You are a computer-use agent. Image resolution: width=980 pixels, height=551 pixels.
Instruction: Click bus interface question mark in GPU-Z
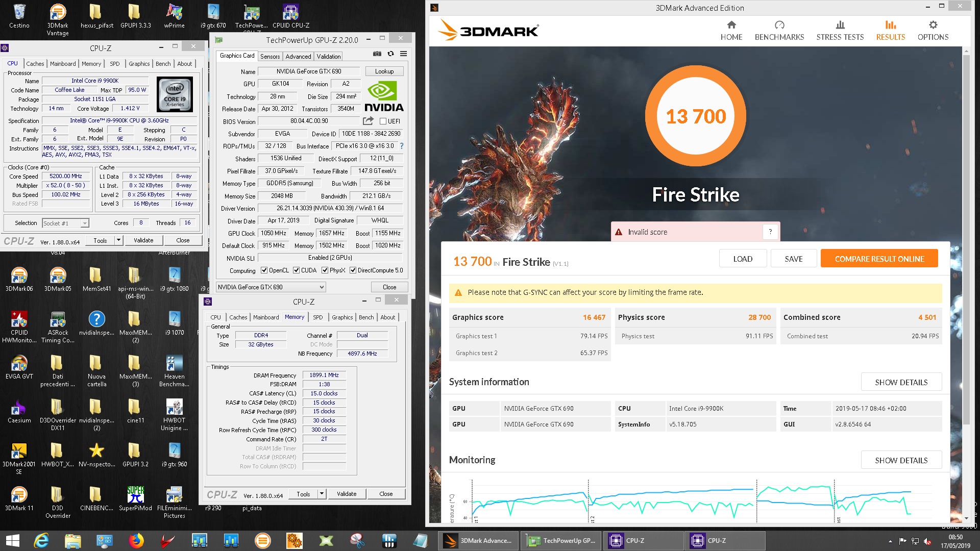click(x=402, y=146)
